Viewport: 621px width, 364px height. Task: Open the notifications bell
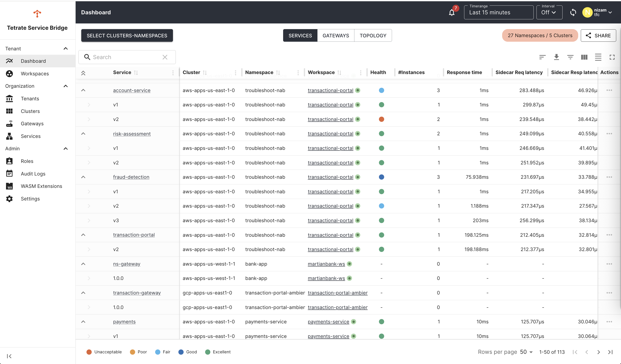pyautogui.click(x=452, y=12)
